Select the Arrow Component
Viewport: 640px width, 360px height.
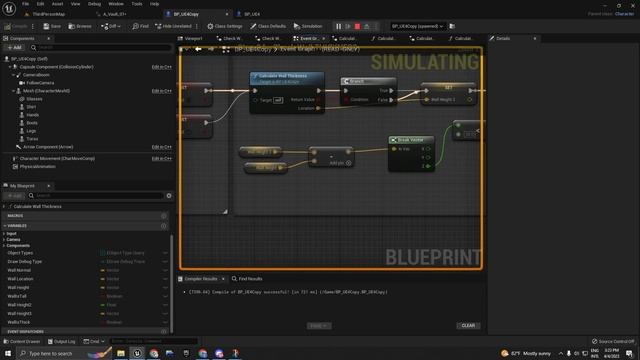[44, 147]
